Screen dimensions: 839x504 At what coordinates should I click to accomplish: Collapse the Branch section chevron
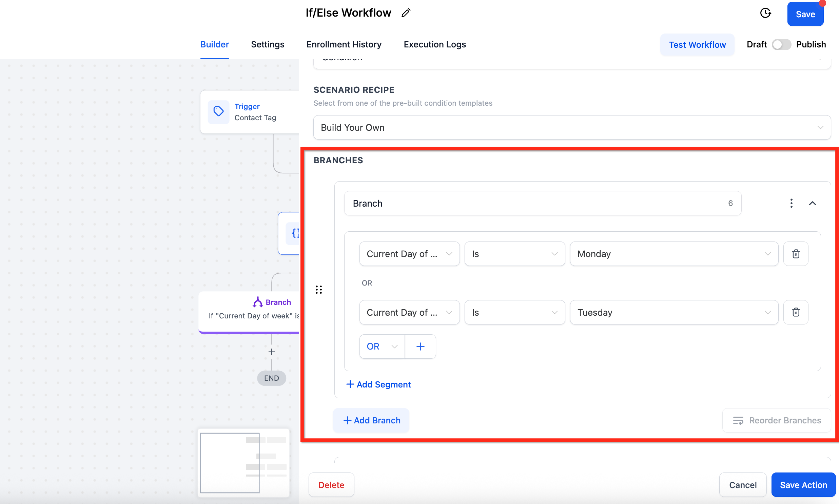point(812,203)
